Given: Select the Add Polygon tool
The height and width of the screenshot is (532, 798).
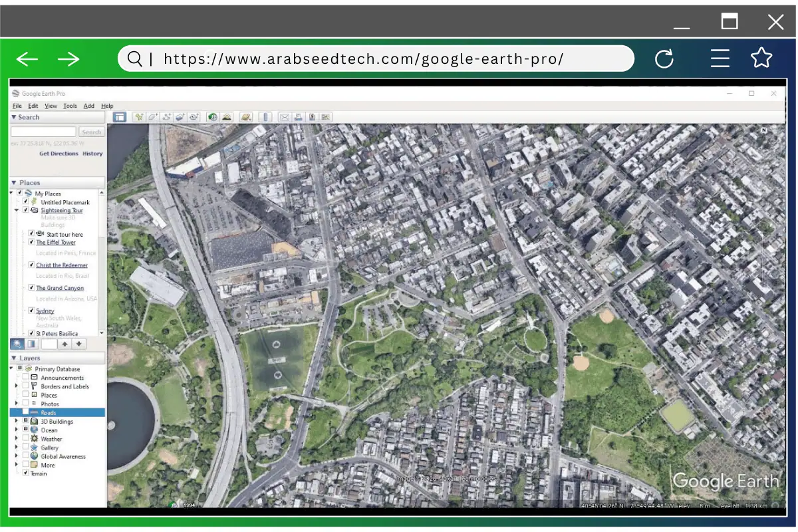Looking at the screenshot, I should [152, 117].
